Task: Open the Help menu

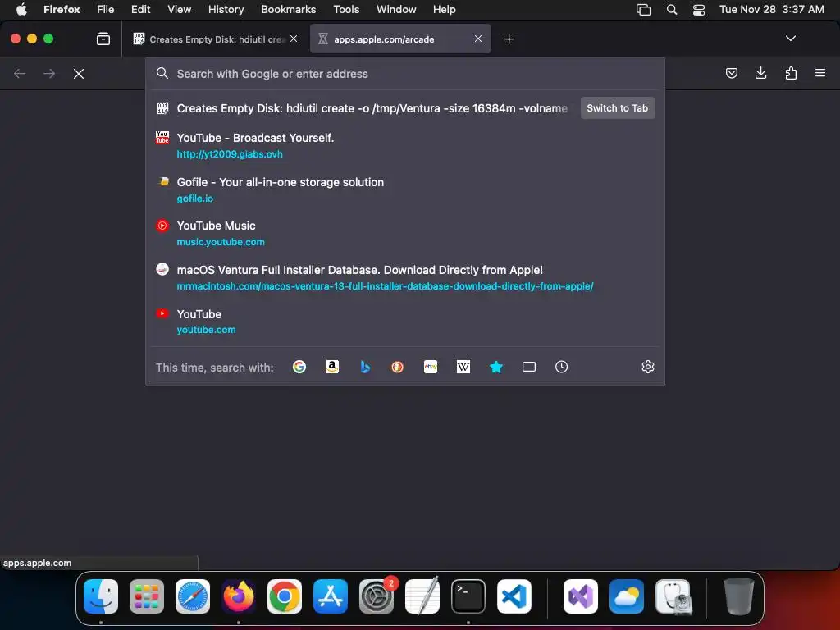Action: click(444, 10)
